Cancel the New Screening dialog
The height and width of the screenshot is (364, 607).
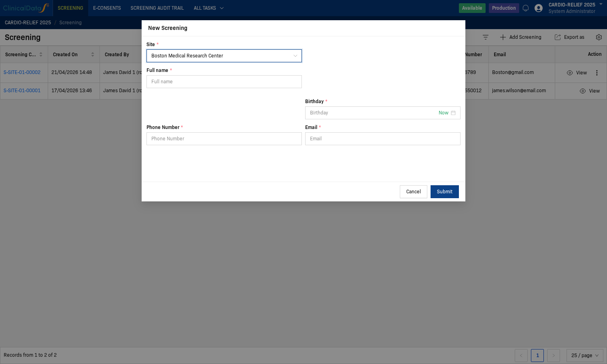point(414,192)
